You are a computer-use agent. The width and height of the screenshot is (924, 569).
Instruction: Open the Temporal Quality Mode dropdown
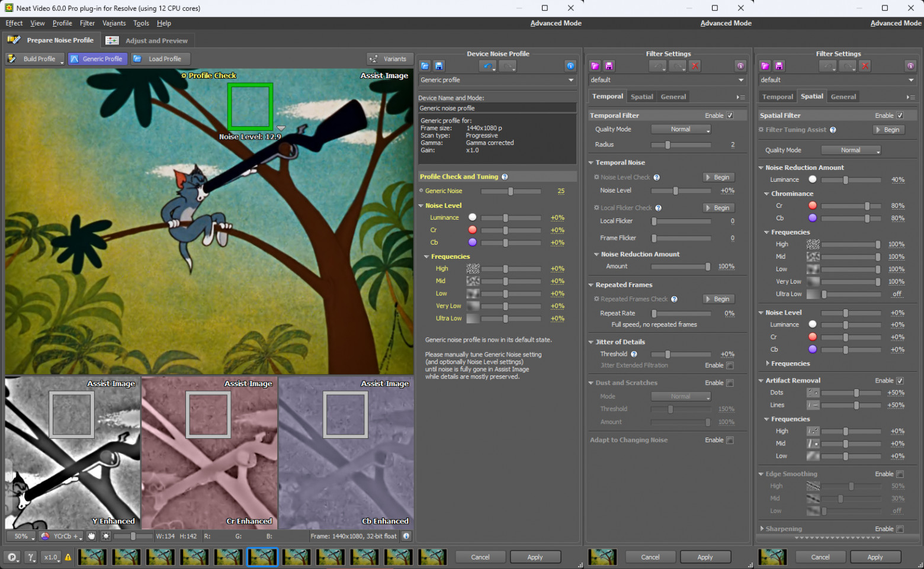[681, 129]
